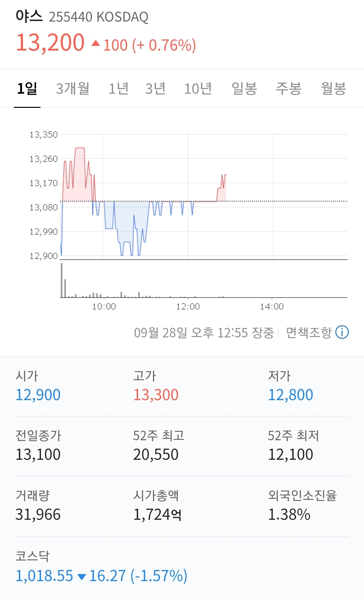Tap the 코스닥 index value 1,018.55
Screen dimensions: 364x599
[x=44, y=576]
